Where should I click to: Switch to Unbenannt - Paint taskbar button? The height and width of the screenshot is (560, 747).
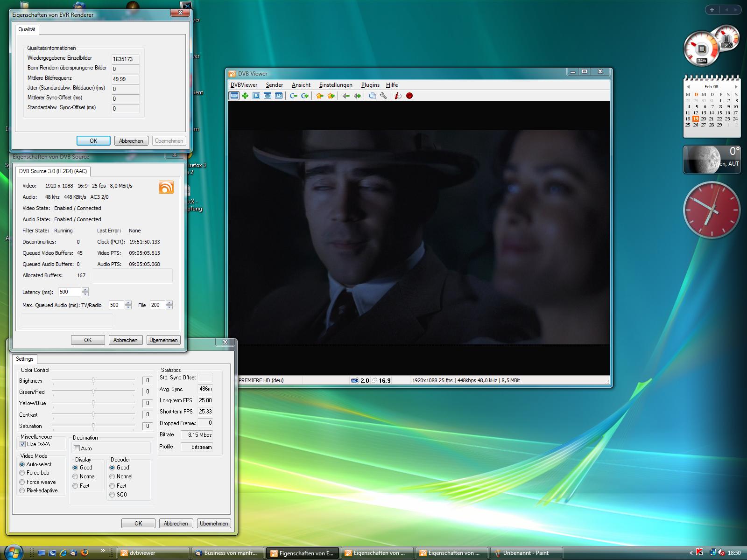[526, 553]
